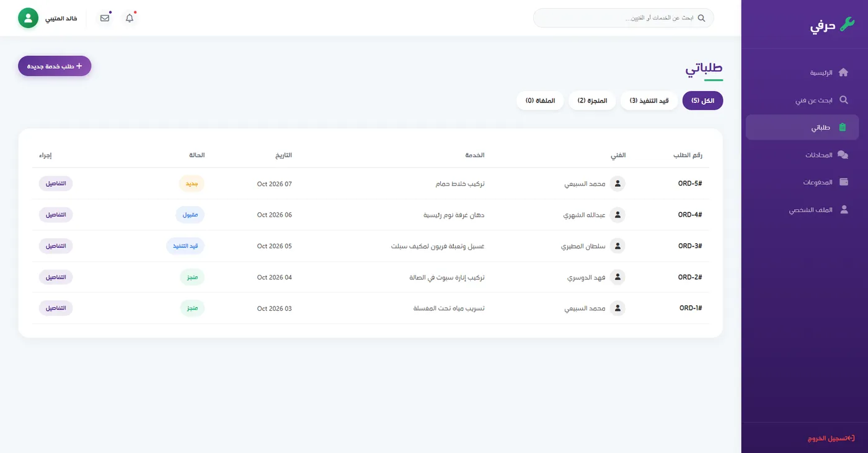
Task: Click قيد التنفيذ status badge in ORD-3 row
Action: (x=185, y=246)
